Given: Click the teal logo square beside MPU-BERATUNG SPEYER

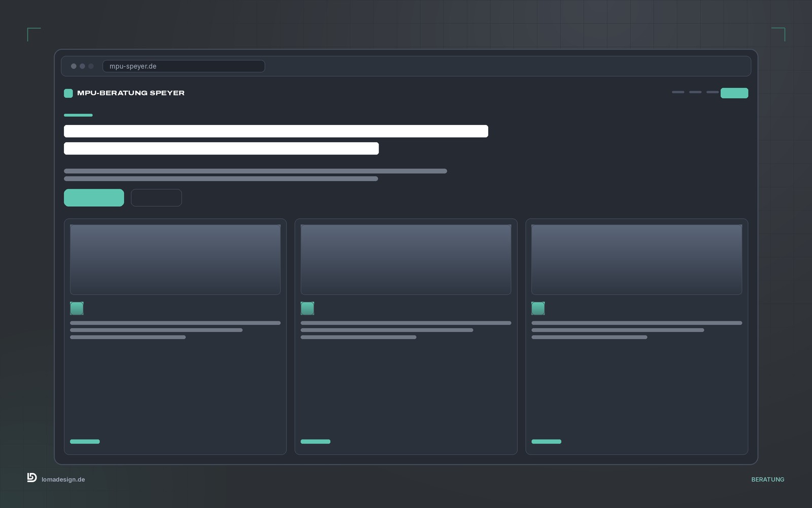Looking at the screenshot, I should (68, 93).
